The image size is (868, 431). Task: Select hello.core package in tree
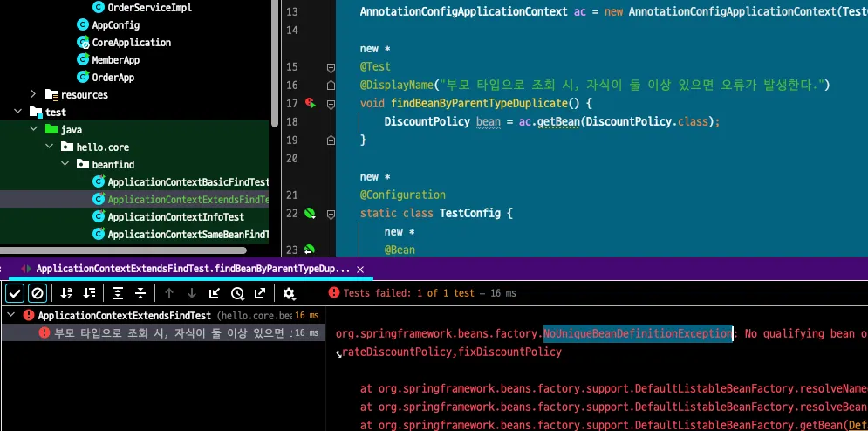pos(102,147)
